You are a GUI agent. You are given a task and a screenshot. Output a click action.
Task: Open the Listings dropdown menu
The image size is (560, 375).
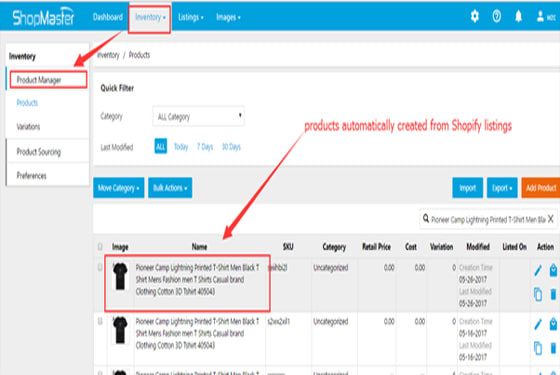pyautogui.click(x=191, y=17)
